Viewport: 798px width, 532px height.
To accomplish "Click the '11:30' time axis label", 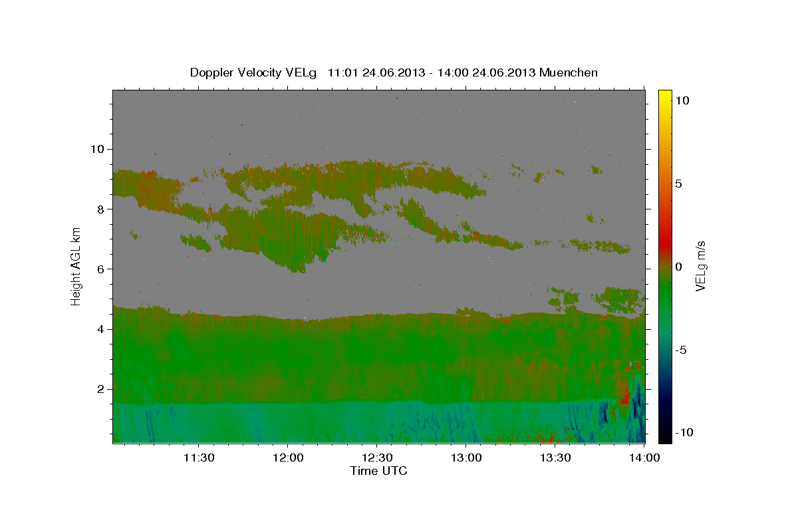I will coord(198,458).
